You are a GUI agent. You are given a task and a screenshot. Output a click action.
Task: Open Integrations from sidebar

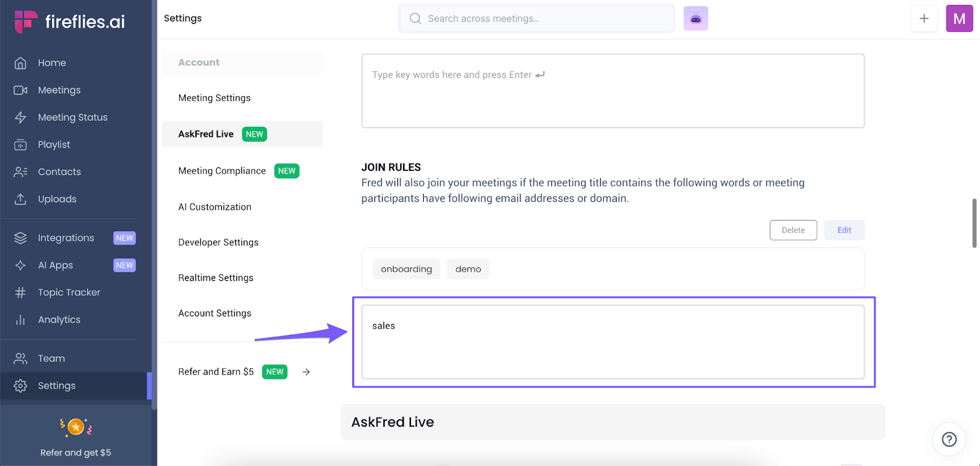(x=66, y=238)
